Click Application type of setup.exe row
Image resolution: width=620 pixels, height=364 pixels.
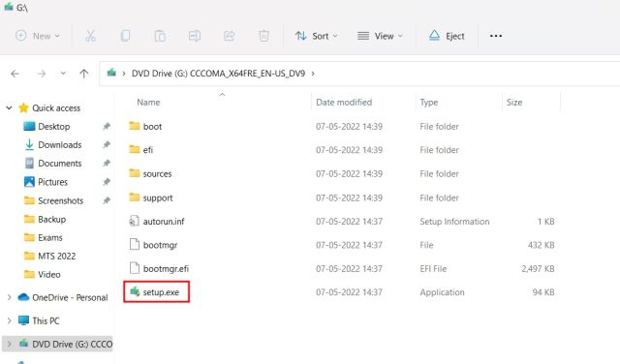pos(442,292)
